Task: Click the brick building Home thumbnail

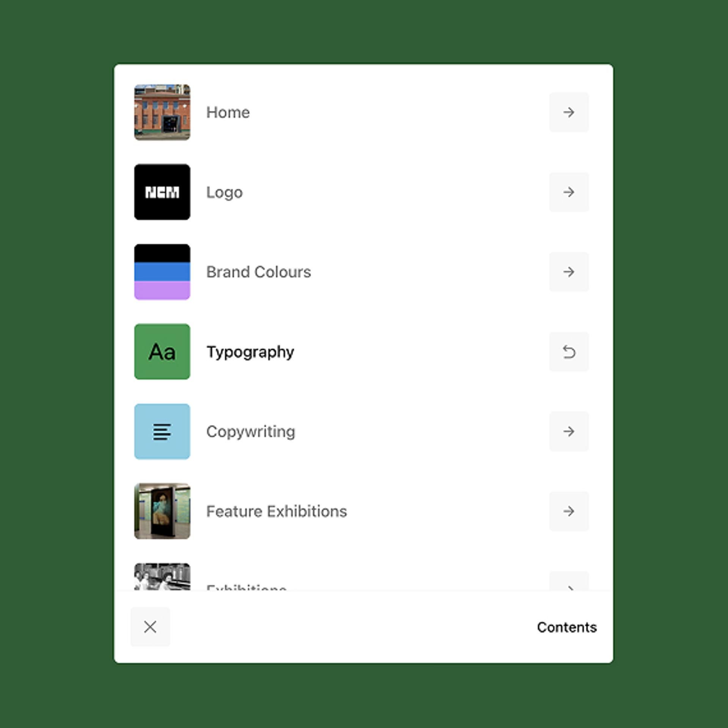Action: (x=162, y=112)
